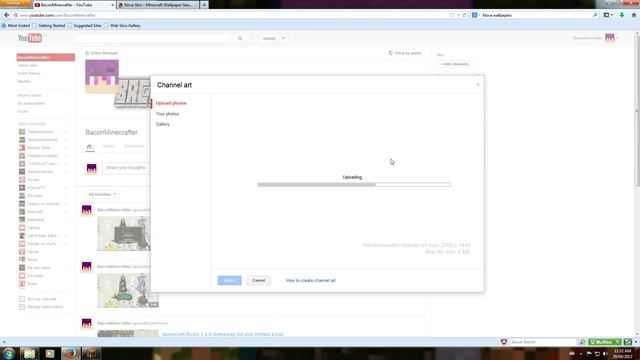The image size is (640, 360).
Task: Click the Minecraft taskbar icon
Action: (91, 353)
